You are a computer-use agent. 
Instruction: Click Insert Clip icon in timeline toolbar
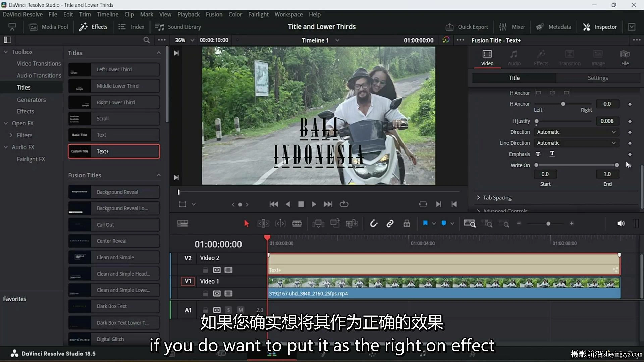point(318,224)
